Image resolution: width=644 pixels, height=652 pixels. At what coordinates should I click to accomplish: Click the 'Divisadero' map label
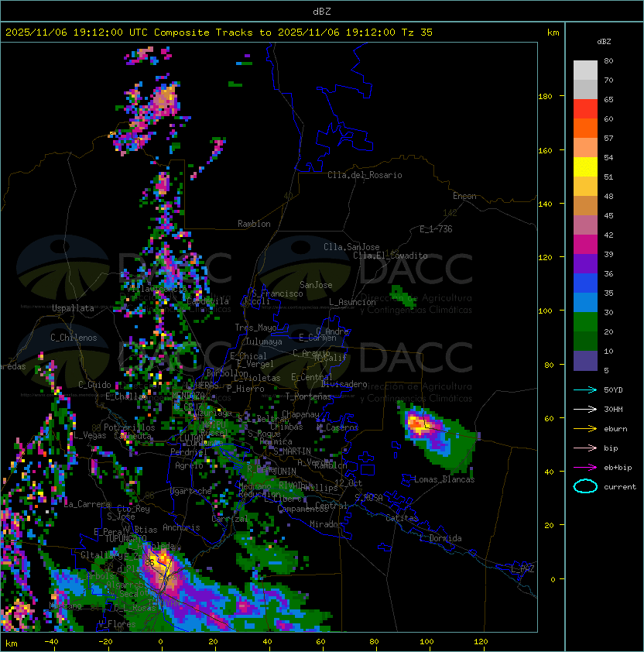[x=344, y=384]
